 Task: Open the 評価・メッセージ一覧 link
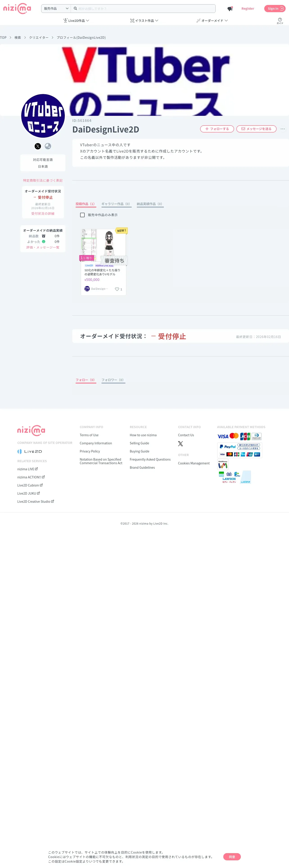point(43,248)
